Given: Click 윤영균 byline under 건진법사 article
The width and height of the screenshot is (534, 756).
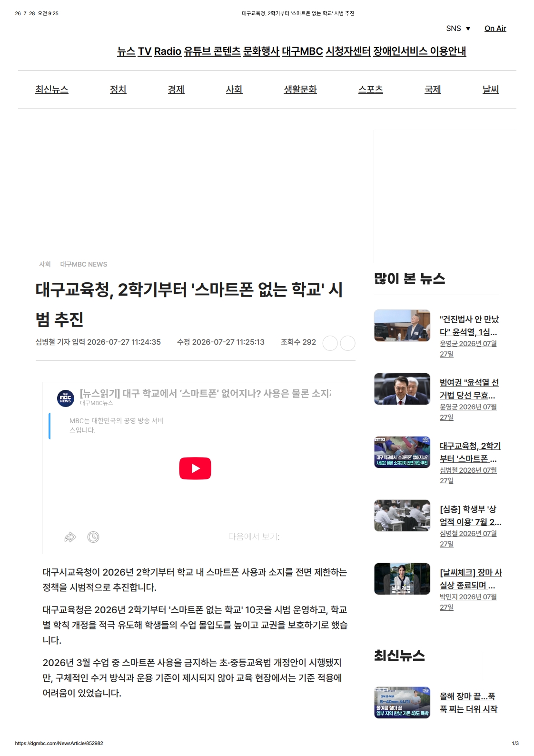Looking at the screenshot, I should coord(468,348).
